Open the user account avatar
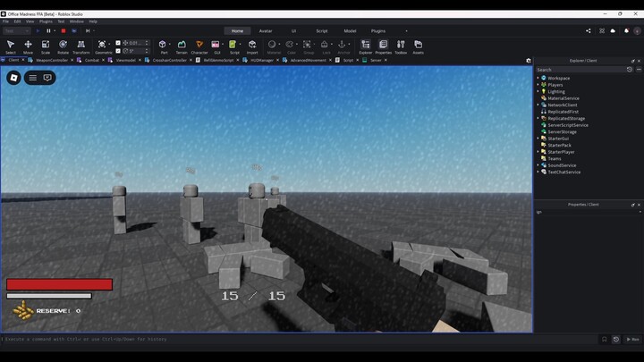The image size is (644, 362). [637, 30]
